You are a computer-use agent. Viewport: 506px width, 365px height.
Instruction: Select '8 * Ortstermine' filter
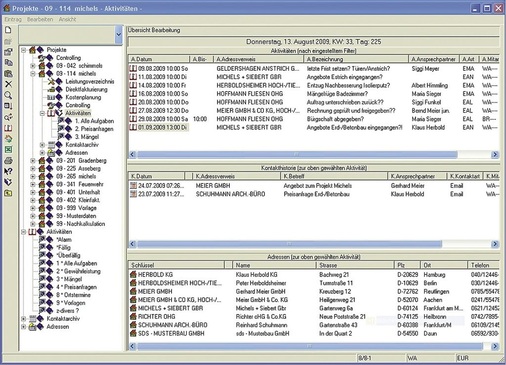coord(73,295)
